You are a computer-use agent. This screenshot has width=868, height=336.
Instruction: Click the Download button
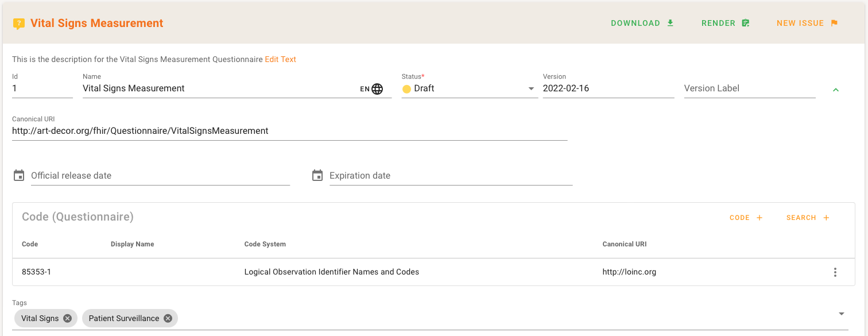click(642, 24)
